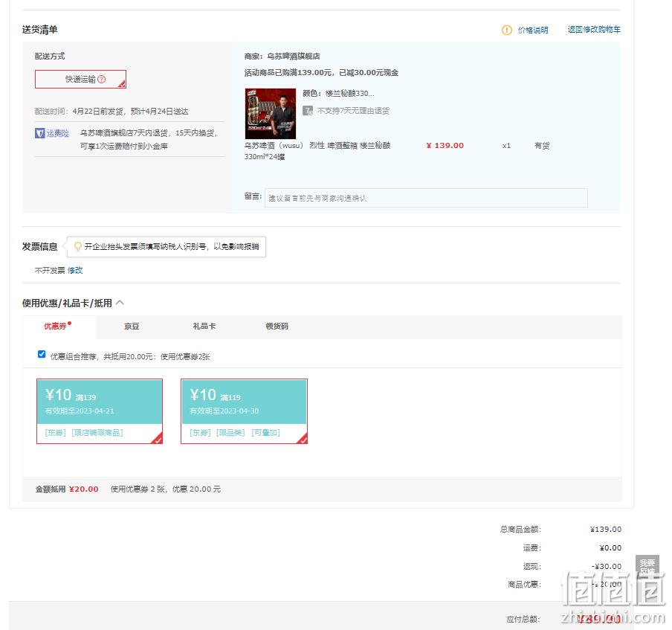Click the 乌苏啤酒 product thumbnail
672x630 pixels.
click(270, 114)
